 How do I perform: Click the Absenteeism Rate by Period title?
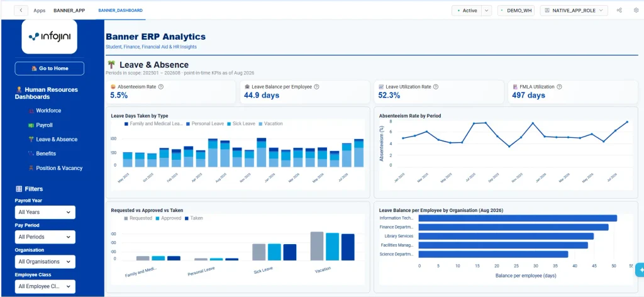(410, 116)
